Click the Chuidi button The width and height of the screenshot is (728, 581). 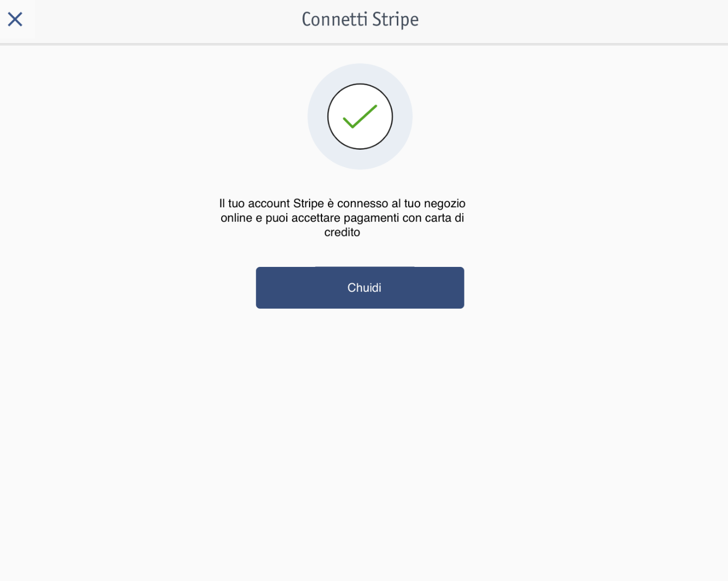click(360, 288)
